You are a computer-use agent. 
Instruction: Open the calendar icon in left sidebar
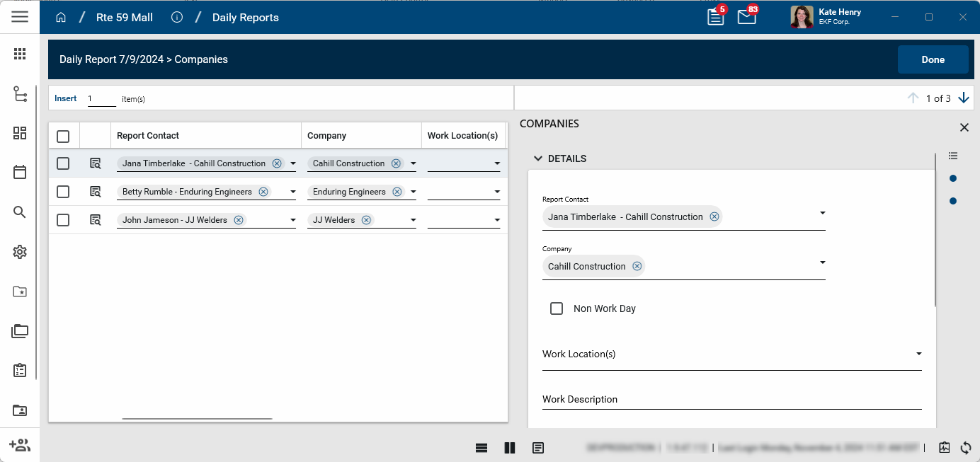click(20, 172)
